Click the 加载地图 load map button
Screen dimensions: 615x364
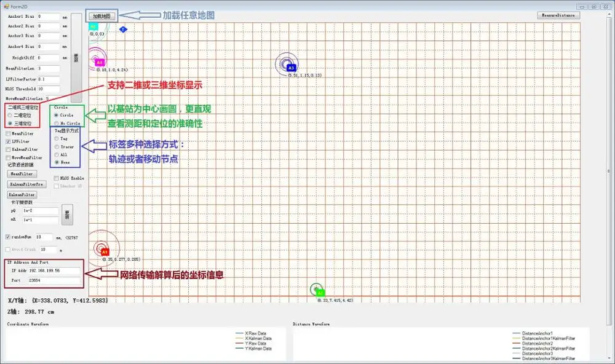pyautogui.click(x=101, y=16)
